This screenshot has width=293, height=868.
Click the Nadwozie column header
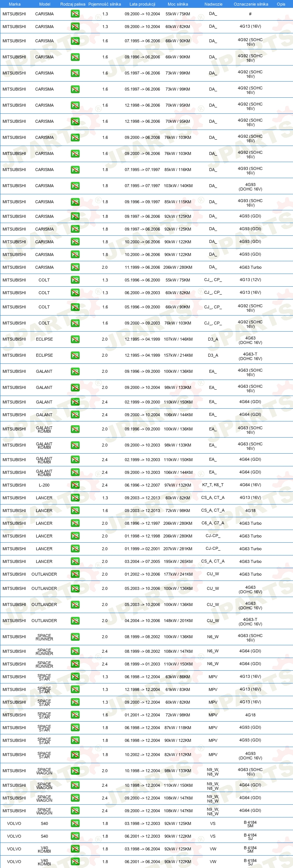[213, 4]
